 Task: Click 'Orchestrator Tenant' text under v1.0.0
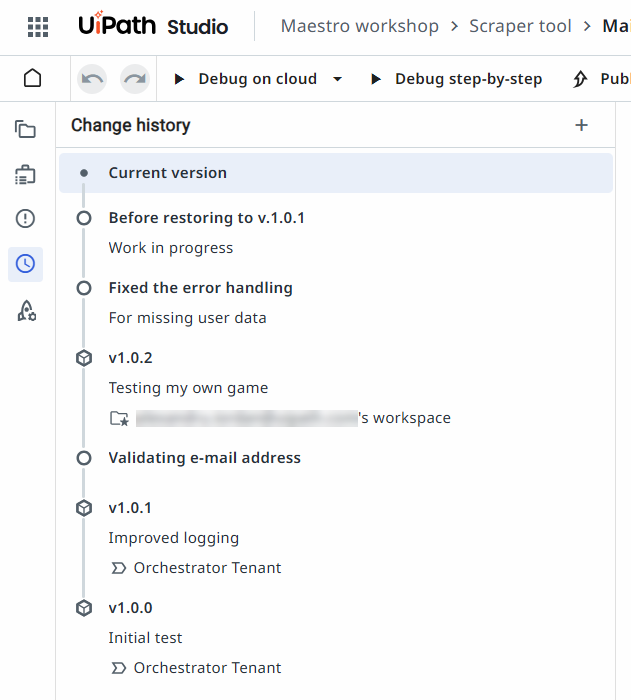(x=207, y=668)
